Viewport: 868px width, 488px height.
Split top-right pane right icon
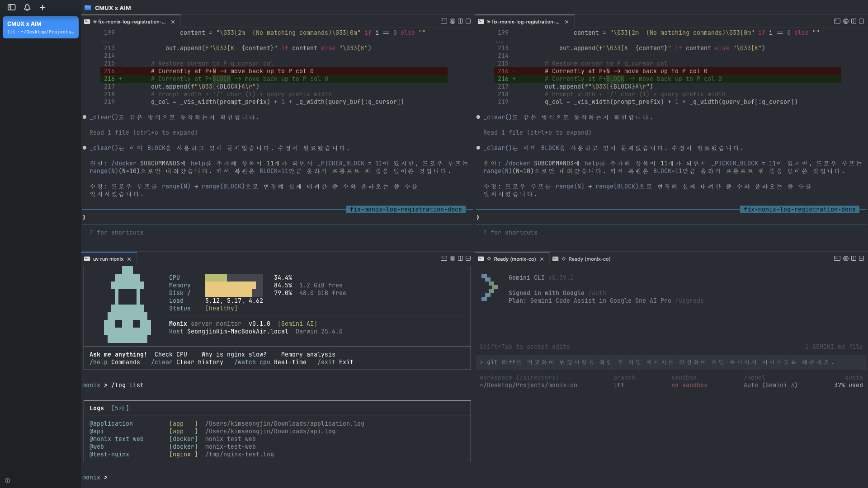tap(854, 21)
